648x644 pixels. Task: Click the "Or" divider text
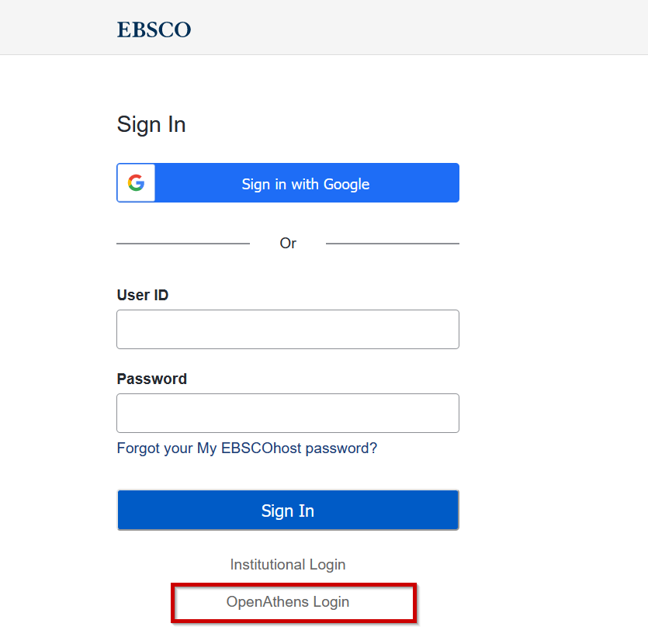288,243
